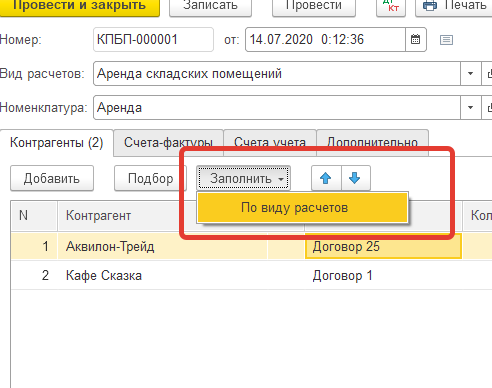The height and width of the screenshot is (388, 492).
Task: Select Аквилон-Трейд cell
Action: click(x=162, y=247)
